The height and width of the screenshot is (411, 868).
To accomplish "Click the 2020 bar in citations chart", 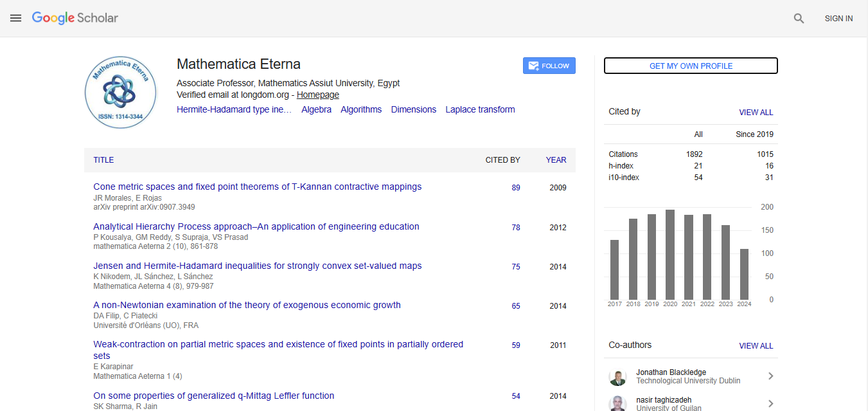I will point(670,254).
